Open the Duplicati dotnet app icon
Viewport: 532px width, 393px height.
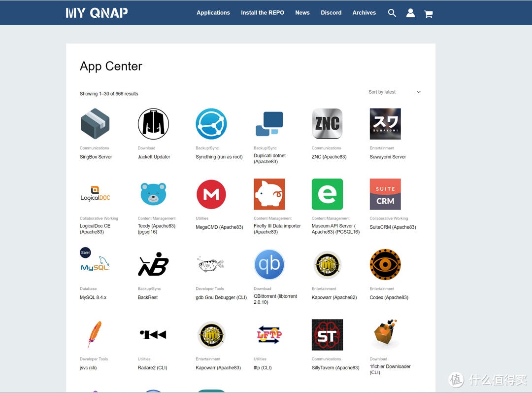click(x=269, y=124)
